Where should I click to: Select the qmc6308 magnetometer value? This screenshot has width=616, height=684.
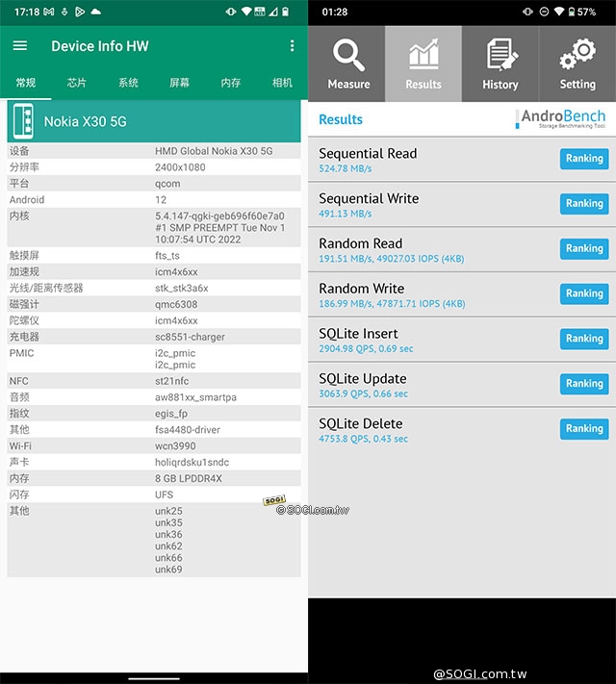coord(176,304)
